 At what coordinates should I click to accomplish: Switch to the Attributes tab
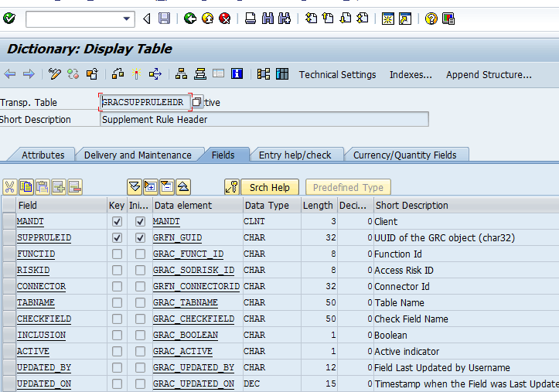click(x=43, y=155)
